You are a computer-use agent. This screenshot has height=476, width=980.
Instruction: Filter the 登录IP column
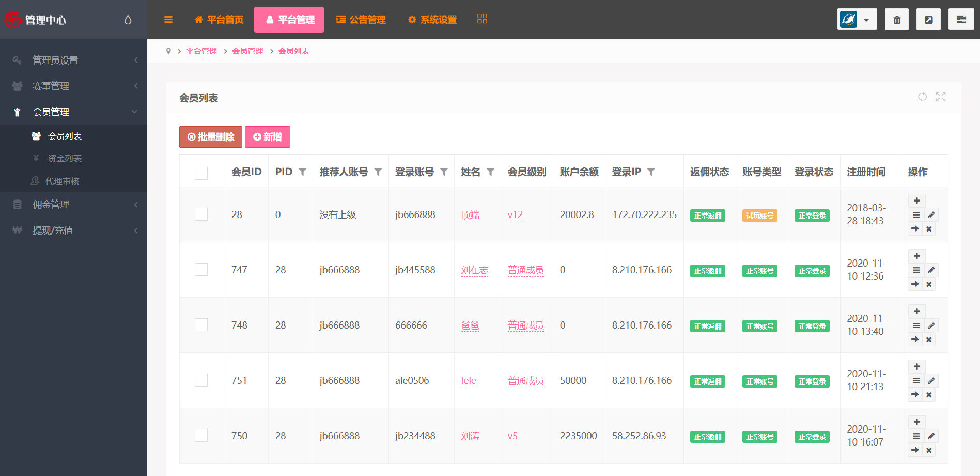[x=651, y=172]
